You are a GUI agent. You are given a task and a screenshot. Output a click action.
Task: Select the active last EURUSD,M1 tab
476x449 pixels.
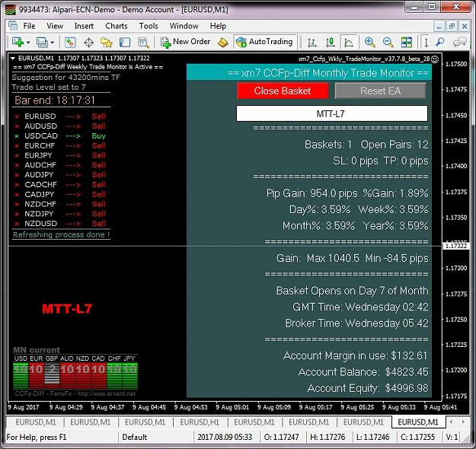click(x=418, y=422)
